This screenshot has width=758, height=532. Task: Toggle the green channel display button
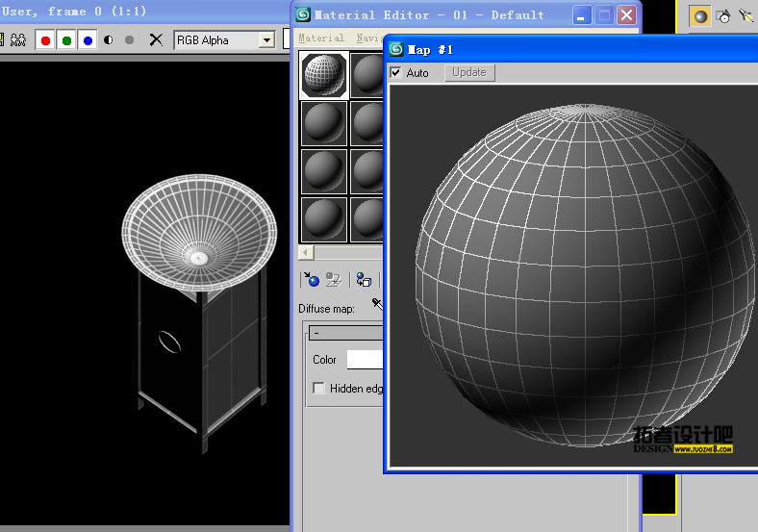[66, 40]
